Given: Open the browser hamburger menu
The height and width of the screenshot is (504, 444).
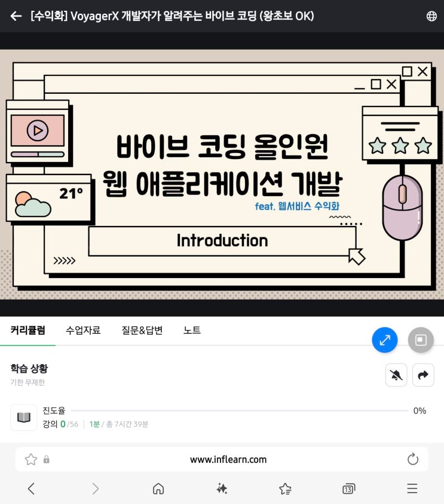Looking at the screenshot, I should 412,488.
